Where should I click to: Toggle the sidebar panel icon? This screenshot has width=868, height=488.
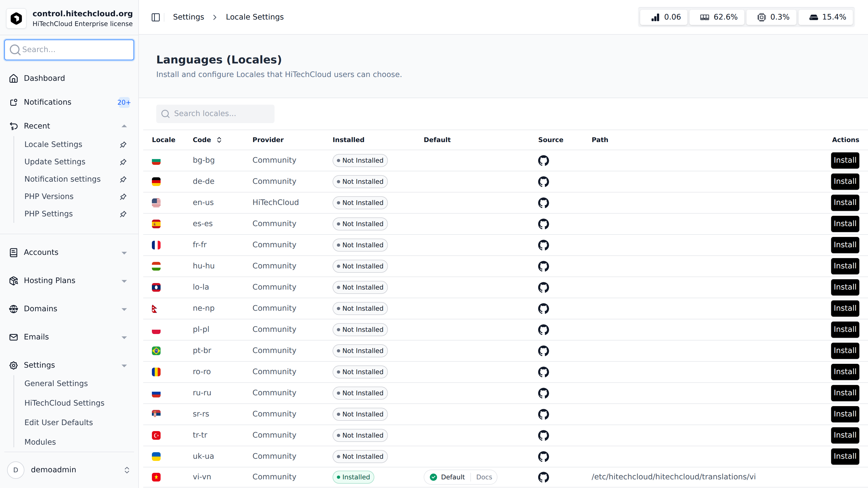point(155,17)
